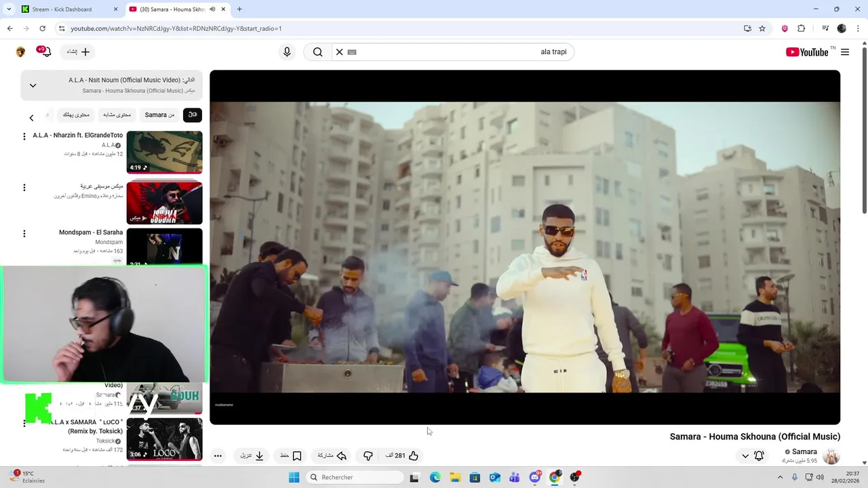
Task: Select the 'الكل' filter chip
Action: click(x=193, y=115)
